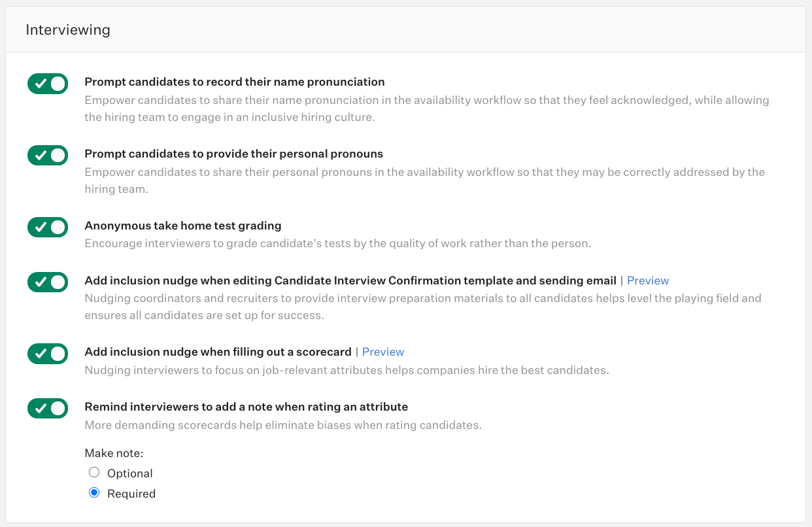Image resolution: width=812 pixels, height=527 pixels.
Task: Open Preview for the scorecard inclusion nudge
Action: 382,352
